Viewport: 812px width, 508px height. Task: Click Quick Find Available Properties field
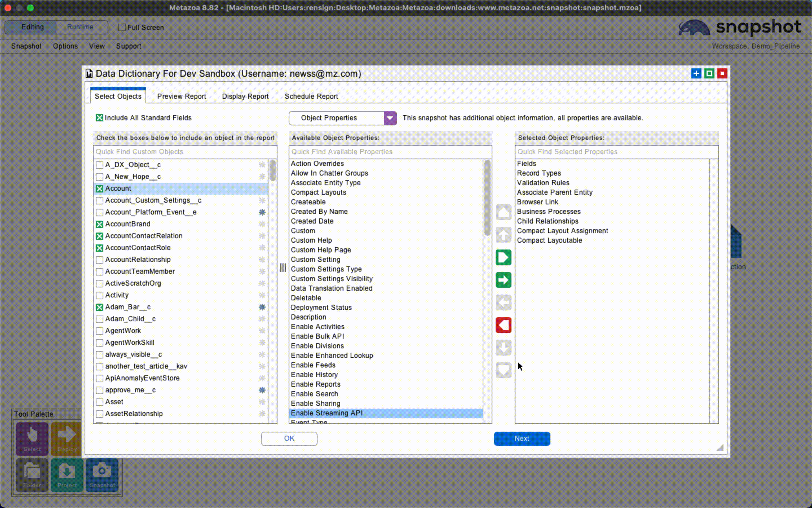tap(390, 152)
